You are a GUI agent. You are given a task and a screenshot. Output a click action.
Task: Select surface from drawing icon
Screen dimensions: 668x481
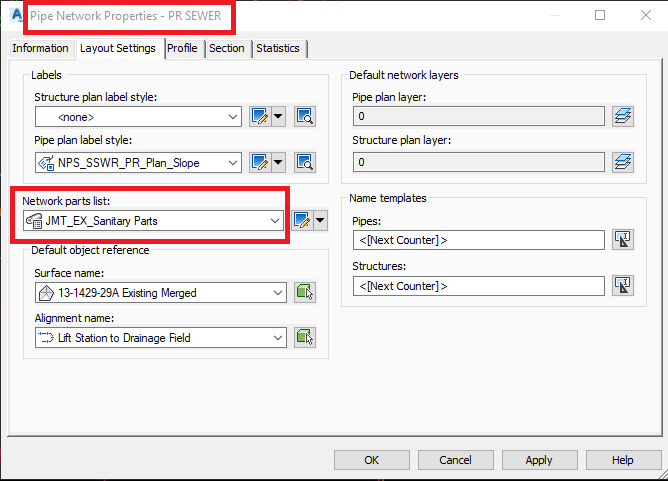(x=305, y=293)
